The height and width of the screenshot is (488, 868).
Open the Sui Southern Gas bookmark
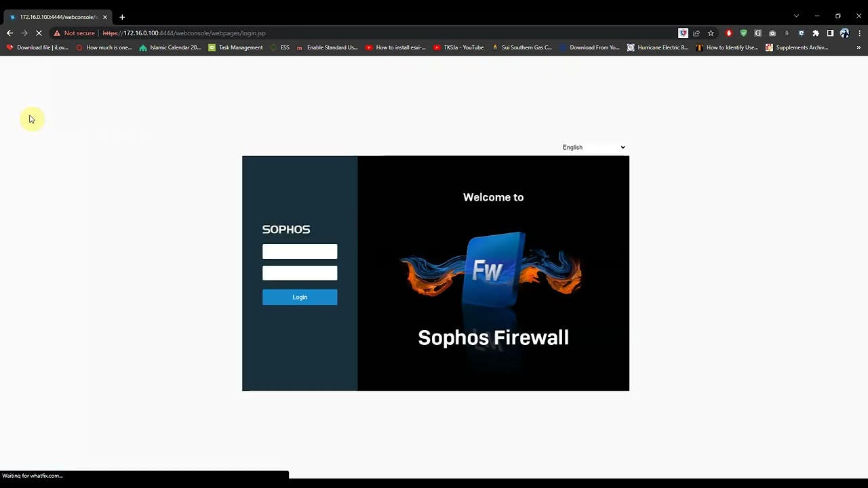pos(521,47)
